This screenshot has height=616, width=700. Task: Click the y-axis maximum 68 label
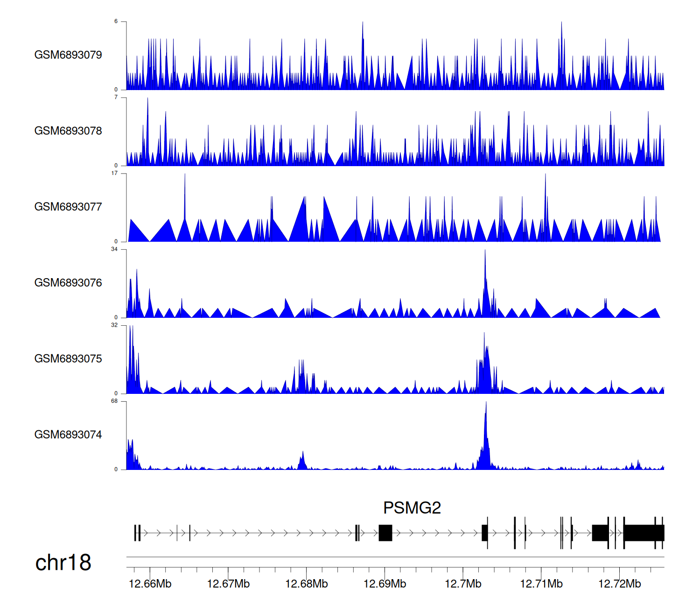pyautogui.click(x=114, y=401)
